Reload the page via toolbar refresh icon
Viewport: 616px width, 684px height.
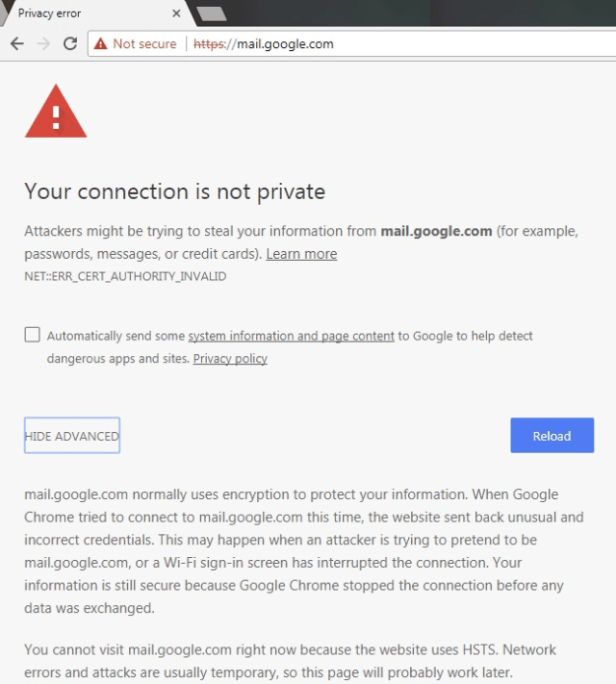pyautogui.click(x=69, y=43)
